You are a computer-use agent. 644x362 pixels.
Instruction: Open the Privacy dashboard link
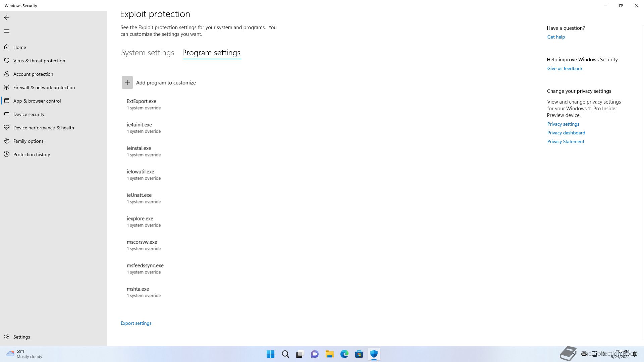566,133
